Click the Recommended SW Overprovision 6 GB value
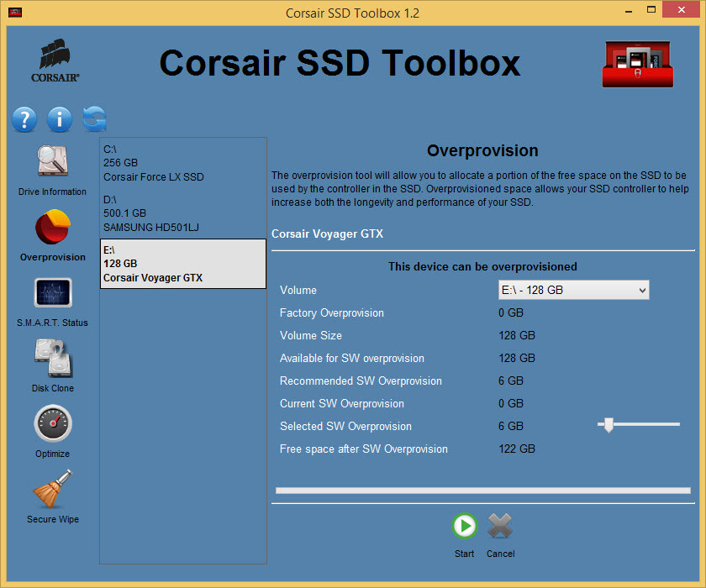Screen dimensions: 706x588 point(511,381)
